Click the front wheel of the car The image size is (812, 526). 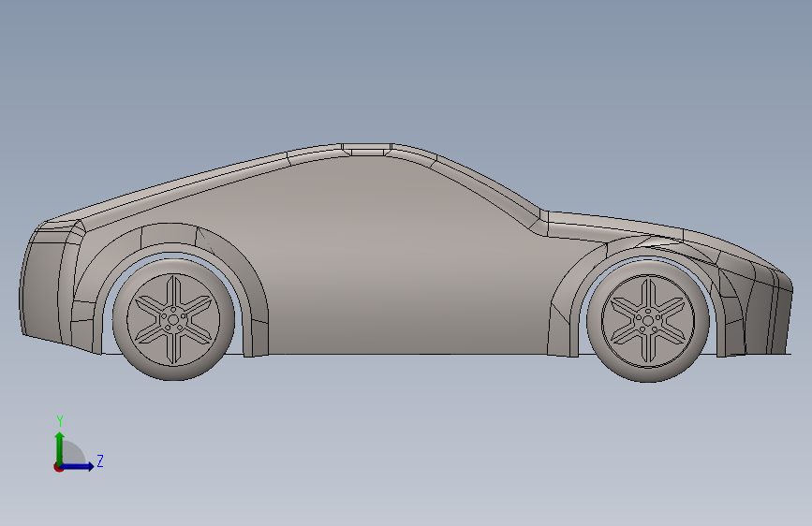647,321
